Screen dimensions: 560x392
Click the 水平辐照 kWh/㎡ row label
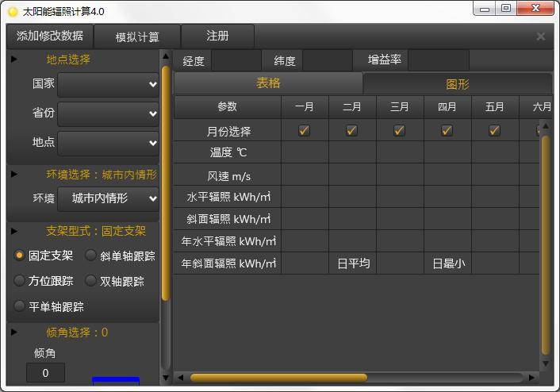point(228,197)
